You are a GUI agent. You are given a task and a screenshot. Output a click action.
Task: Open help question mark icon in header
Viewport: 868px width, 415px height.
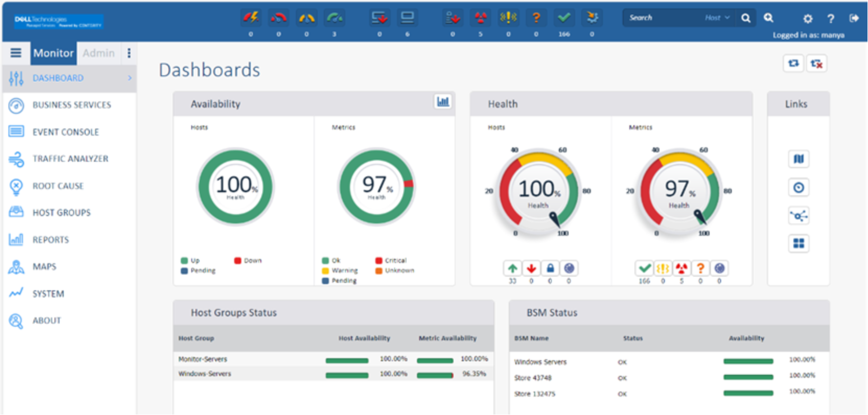(x=831, y=19)
